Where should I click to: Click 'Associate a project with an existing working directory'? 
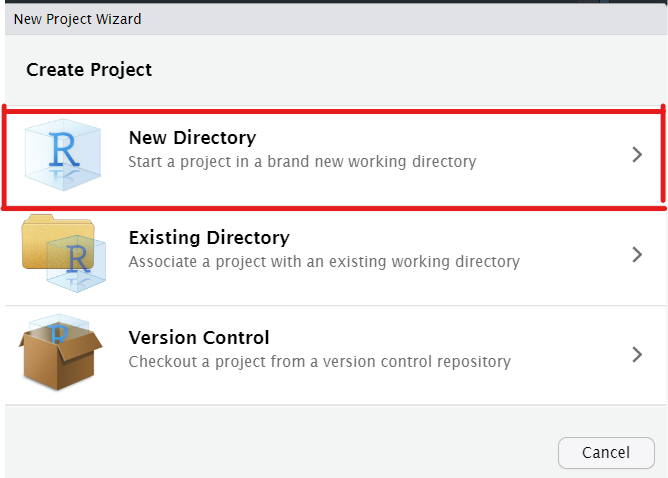coord(324,262)
